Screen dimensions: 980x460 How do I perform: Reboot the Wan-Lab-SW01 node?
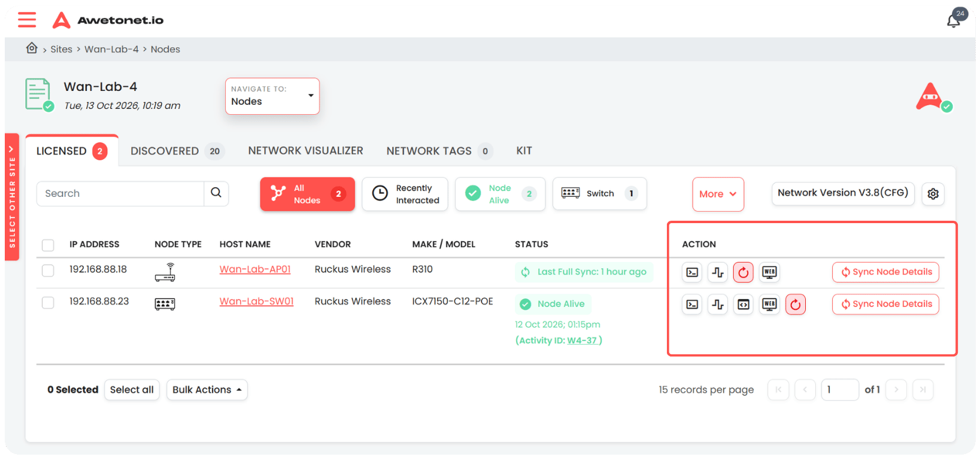coord(795,304)
